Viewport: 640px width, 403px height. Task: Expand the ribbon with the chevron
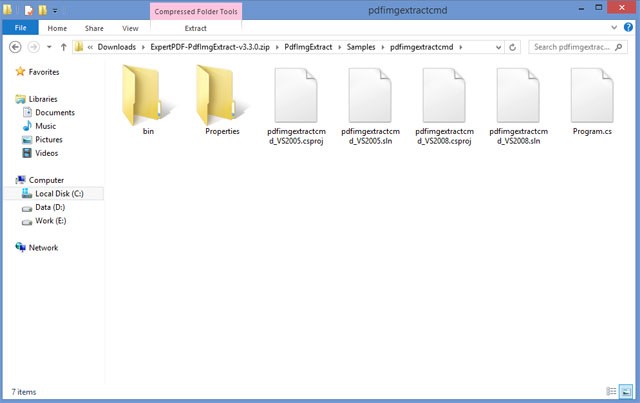click(614, 28)
